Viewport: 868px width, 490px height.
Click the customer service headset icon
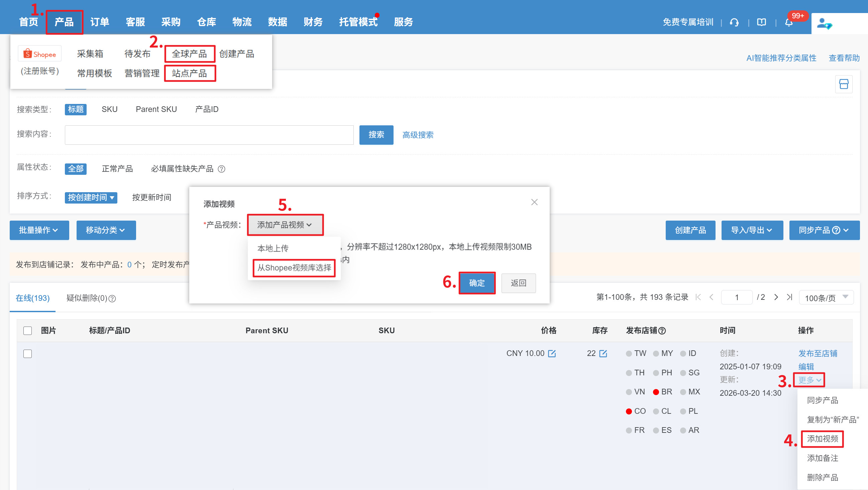coord(734,22)
